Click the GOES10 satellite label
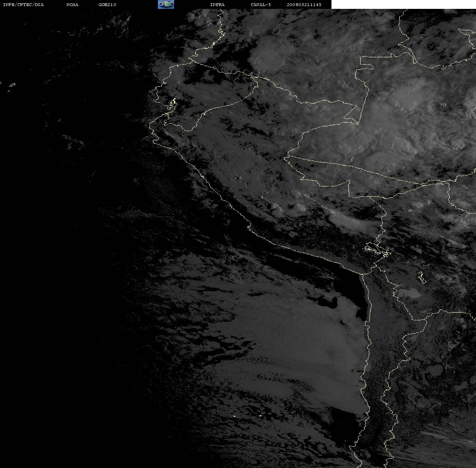This screenshot has height=468, width=476. pyautogui.click(x=107, y=4)
